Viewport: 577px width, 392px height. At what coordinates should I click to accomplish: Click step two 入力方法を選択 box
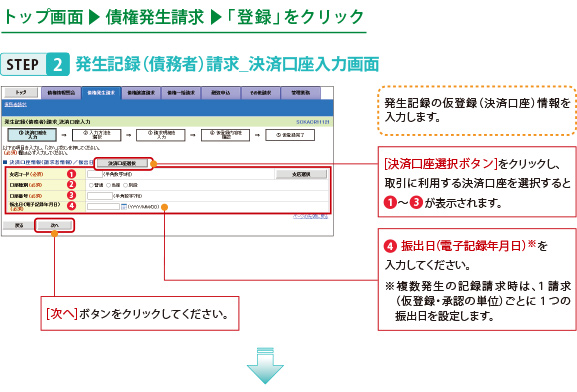(97, 135)
